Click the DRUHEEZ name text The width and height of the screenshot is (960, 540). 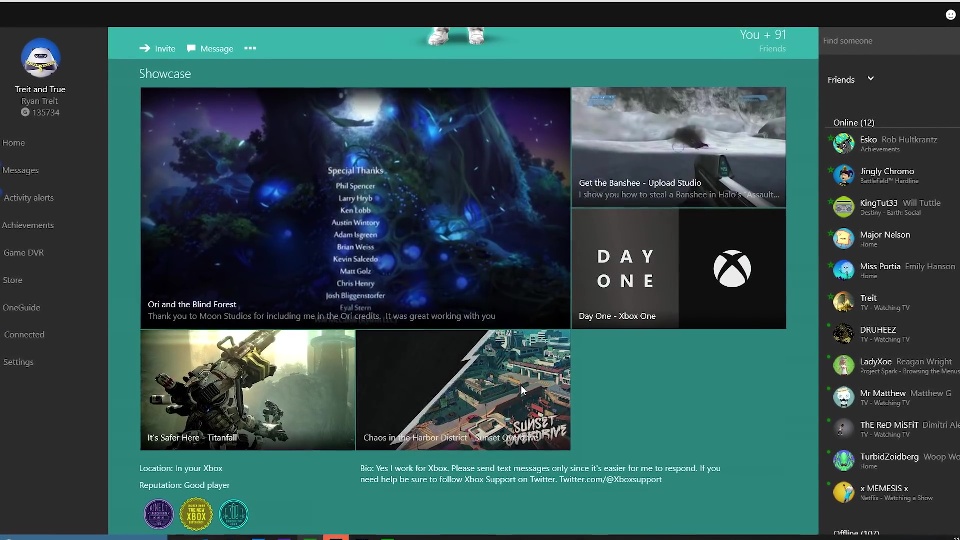878,329
